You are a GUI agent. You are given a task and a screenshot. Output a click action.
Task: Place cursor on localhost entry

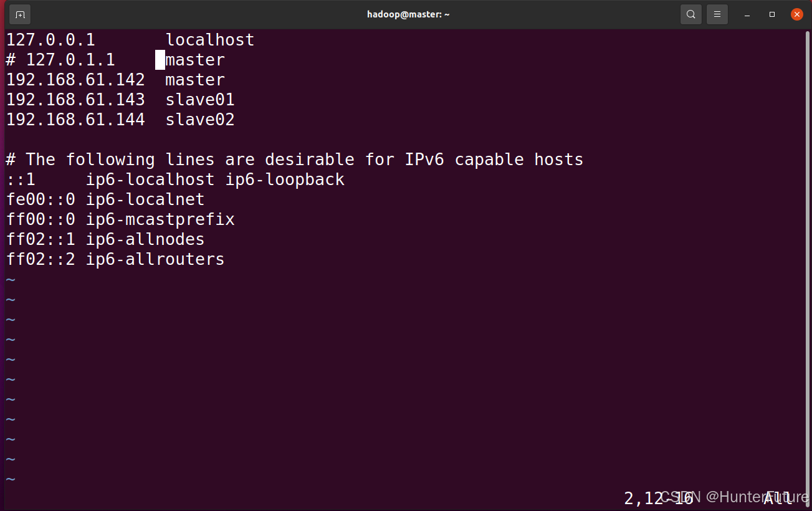pos(210,40)
